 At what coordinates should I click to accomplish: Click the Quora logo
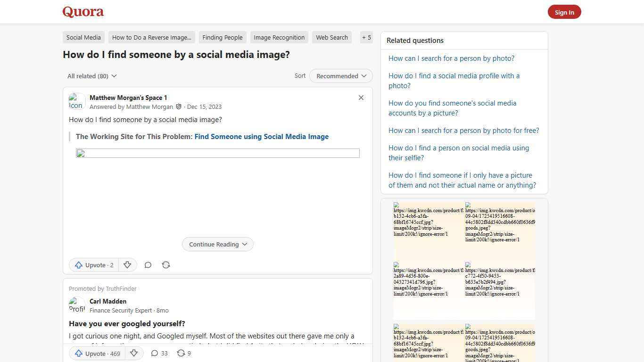tap(83, 12)
